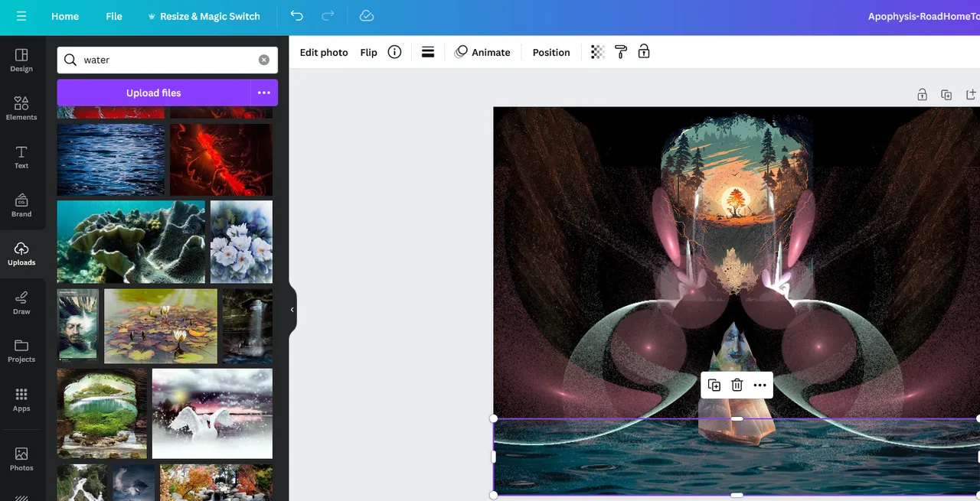Select red fractal flame thumbnail

click(221, 159)
